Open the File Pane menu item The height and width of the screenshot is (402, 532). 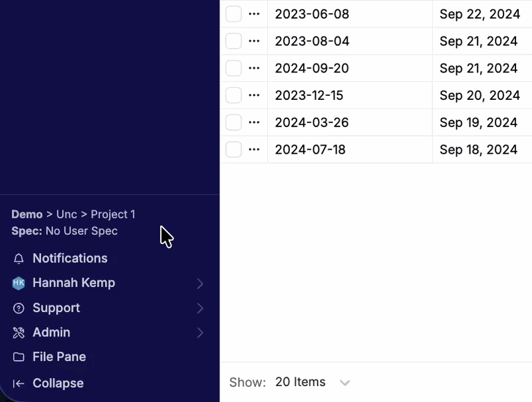59,357
